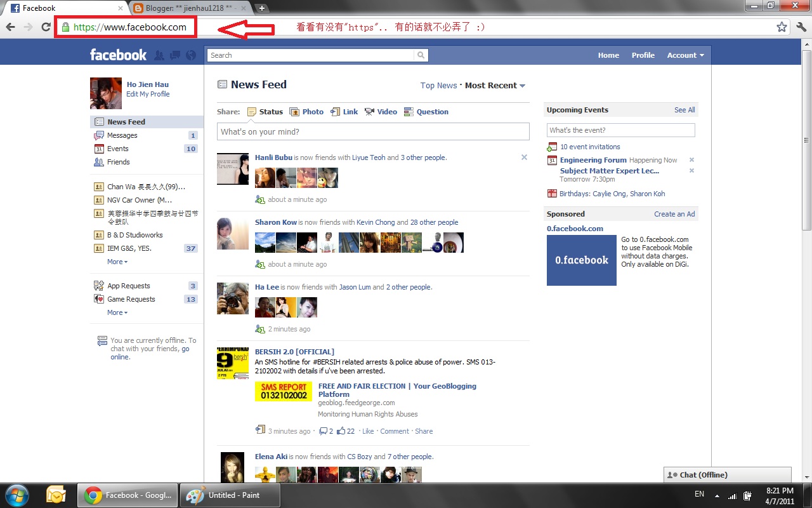Click the Facebook logo in header
812x508 pixels.
coord(118,55)
